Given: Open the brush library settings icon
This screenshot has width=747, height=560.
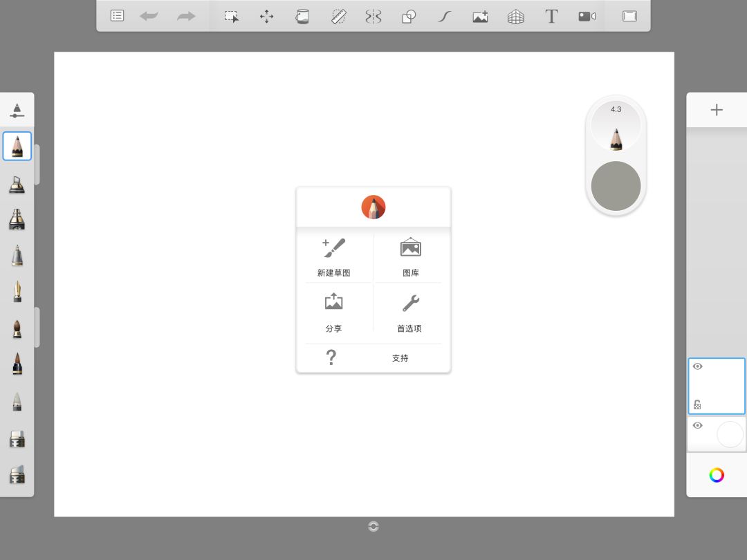Looking at the screenshot, I should point(17,110).
